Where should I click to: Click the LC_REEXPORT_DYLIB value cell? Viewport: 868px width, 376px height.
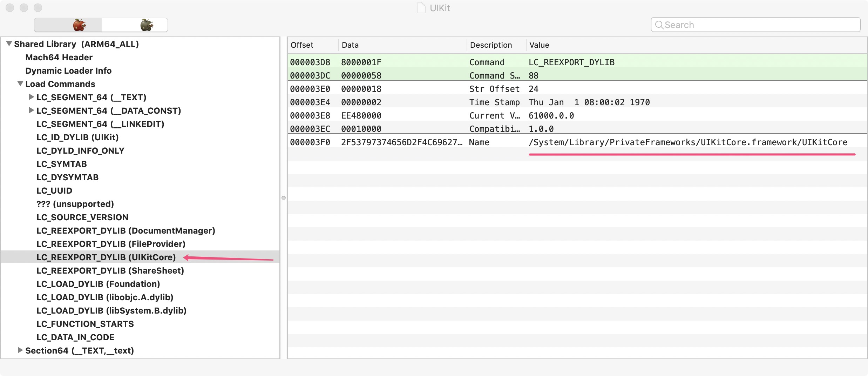pos(571,62)
